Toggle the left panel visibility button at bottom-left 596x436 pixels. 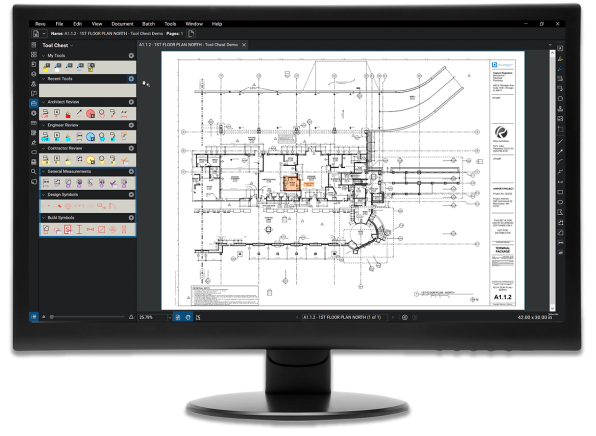(34, 317)
